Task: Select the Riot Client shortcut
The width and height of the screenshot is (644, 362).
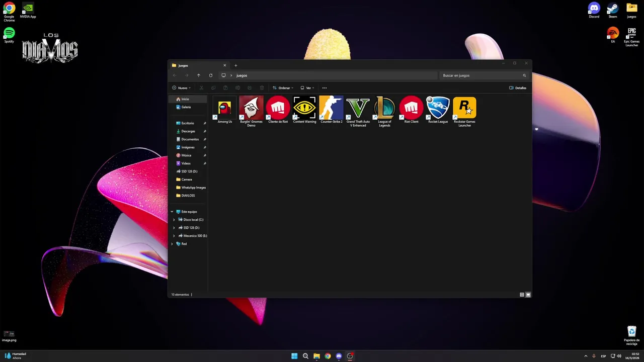Action: click(411, 111)
